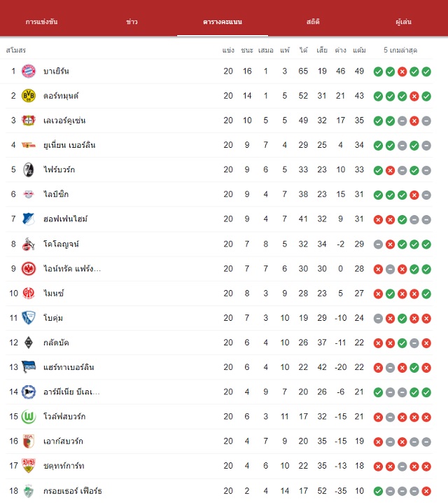Screen dimensions: 448x503
Task: Click the Borussia Dortmund BVB logo
Action: (x=29, y=96)
